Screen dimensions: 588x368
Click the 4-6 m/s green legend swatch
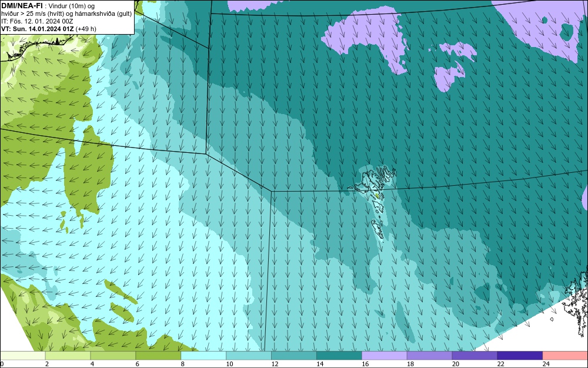(113, 356)
